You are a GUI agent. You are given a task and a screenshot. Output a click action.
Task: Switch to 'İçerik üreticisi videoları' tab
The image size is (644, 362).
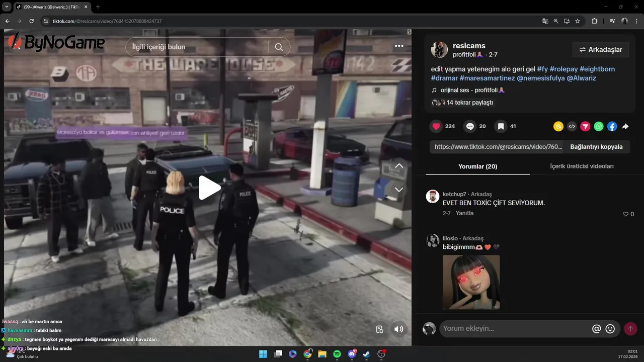[x=582, y=166]
